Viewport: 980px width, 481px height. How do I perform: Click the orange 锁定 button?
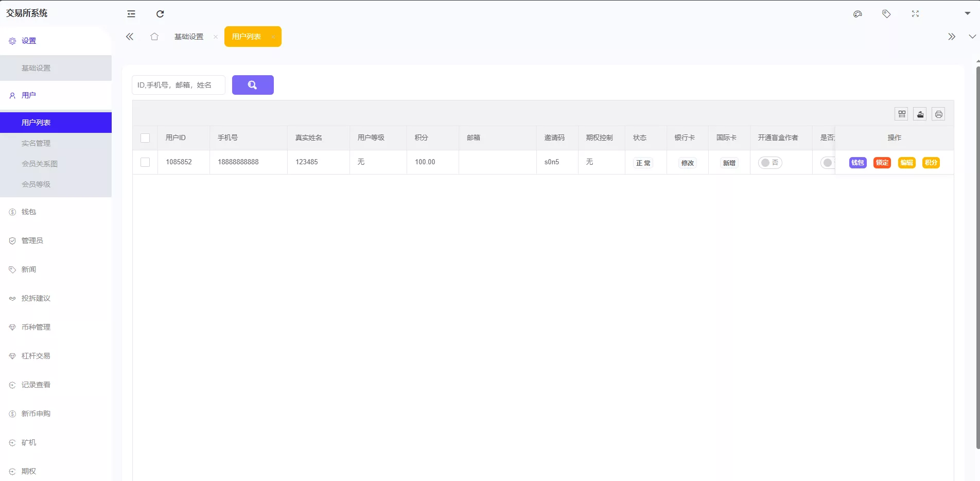click(x=882, y=163)
